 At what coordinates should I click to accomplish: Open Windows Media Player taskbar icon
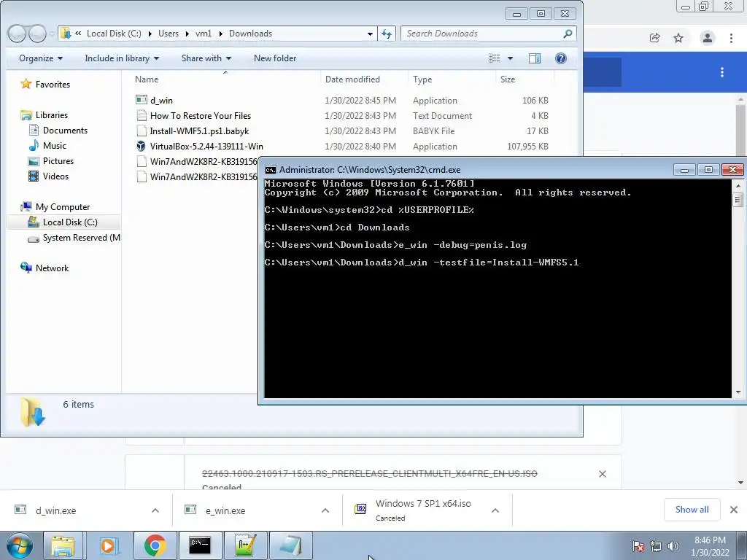[x=109, y=545]
